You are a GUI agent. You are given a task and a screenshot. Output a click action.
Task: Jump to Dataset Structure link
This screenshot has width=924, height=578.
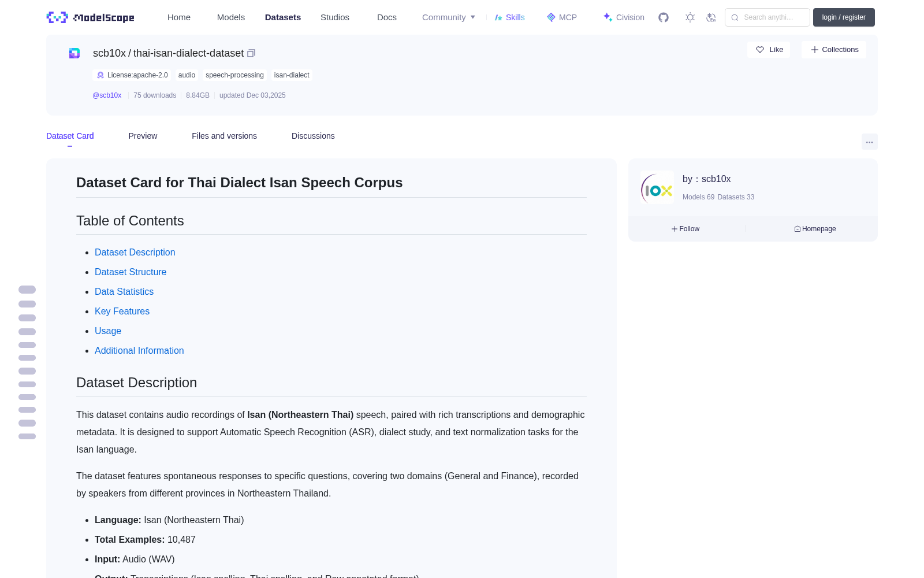tap(131, 272)
